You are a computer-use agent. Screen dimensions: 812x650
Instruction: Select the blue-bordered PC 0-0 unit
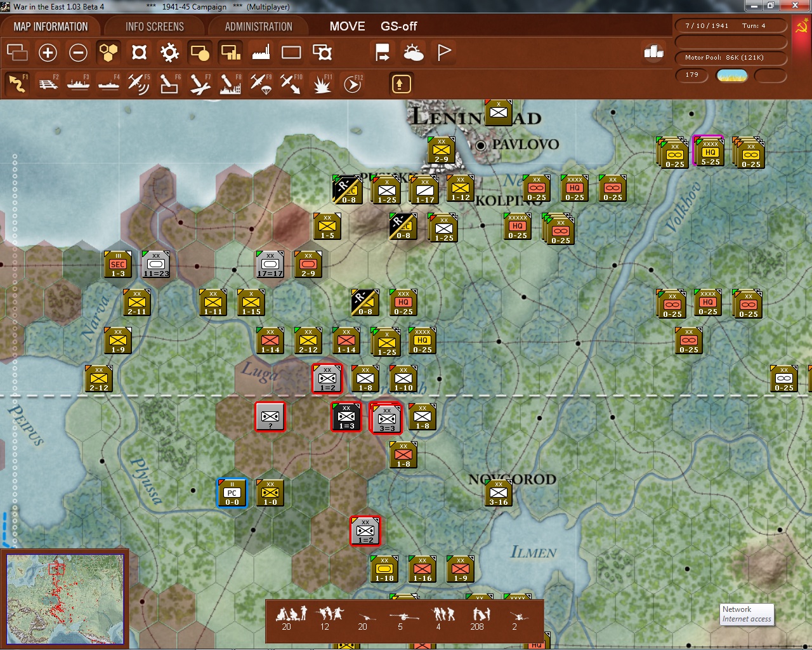click(232, 493)
